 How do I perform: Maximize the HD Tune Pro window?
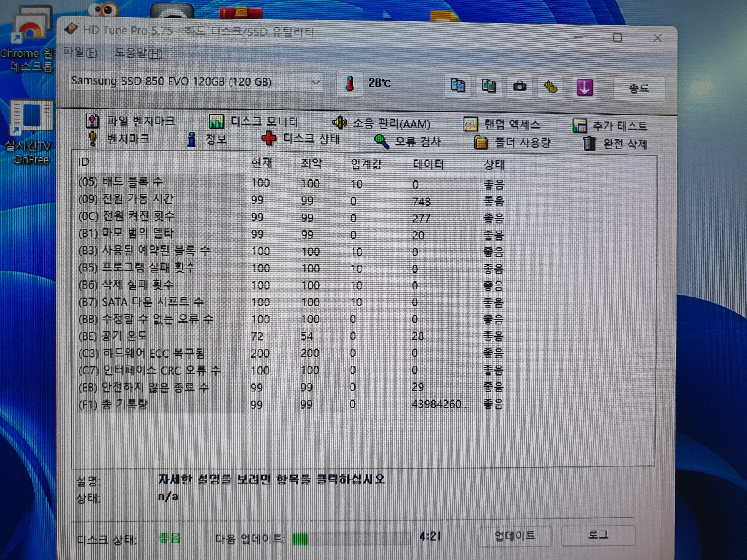coord(617,37)
